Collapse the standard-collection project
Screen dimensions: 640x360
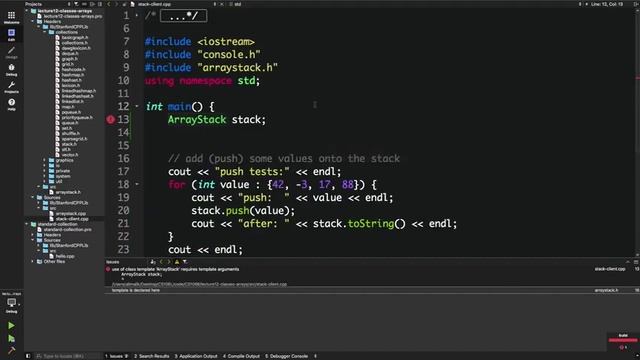tap(27, 224)
